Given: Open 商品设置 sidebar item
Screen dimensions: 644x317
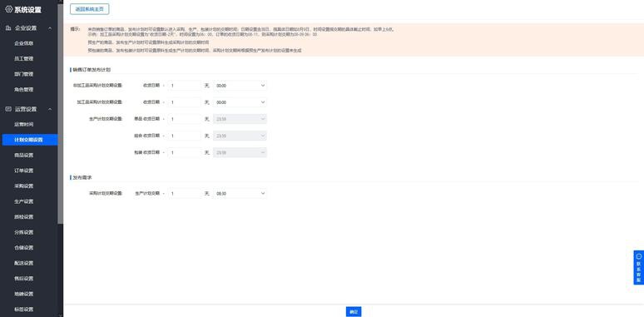Looking at the screenshot, I should (24, 156).
